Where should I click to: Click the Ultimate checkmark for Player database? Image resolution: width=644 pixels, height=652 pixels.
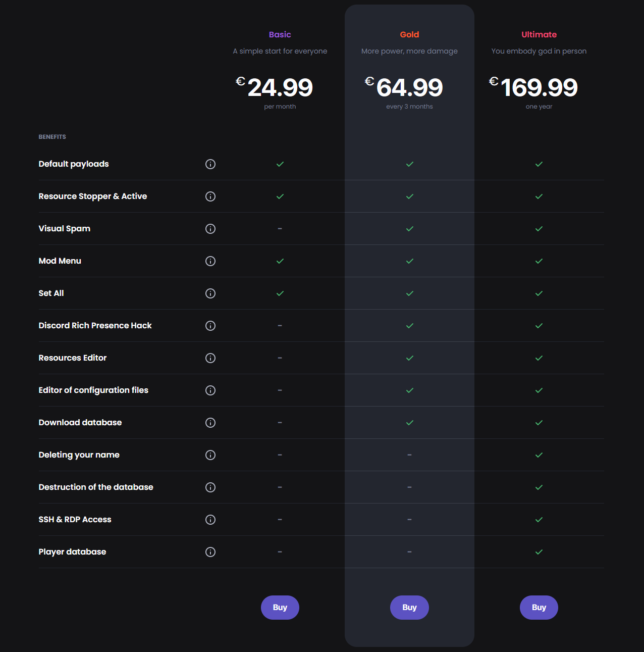[539, 552]
